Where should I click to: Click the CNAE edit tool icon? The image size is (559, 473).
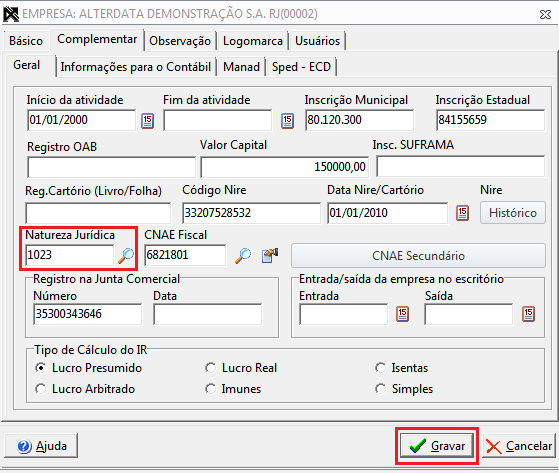click(x=270, y=256)
